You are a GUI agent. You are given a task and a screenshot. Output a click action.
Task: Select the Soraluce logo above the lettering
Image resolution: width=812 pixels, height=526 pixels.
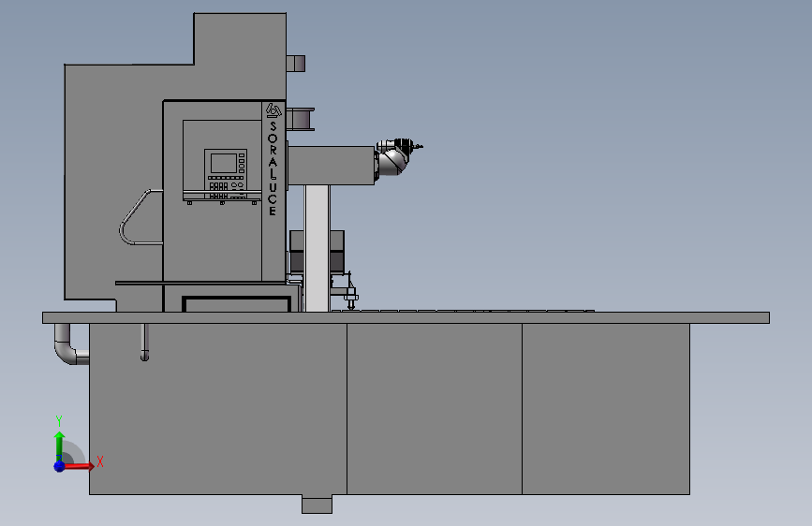(273, 110)
